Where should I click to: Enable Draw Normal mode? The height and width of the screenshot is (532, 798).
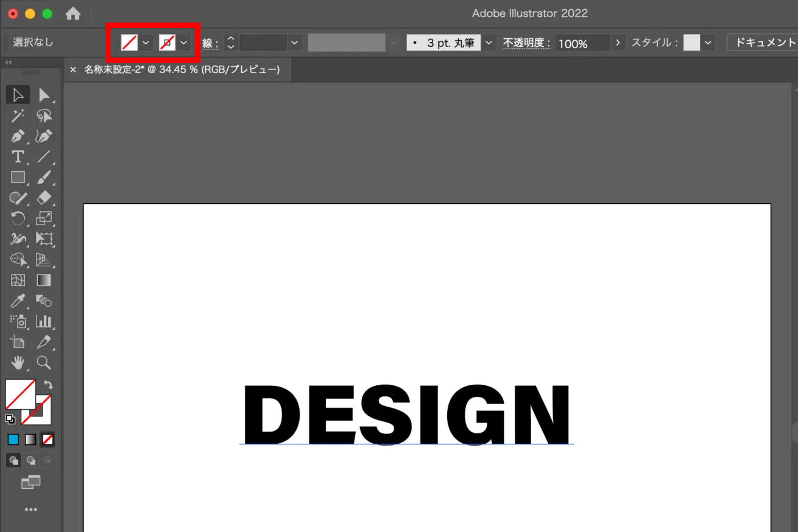13,461
